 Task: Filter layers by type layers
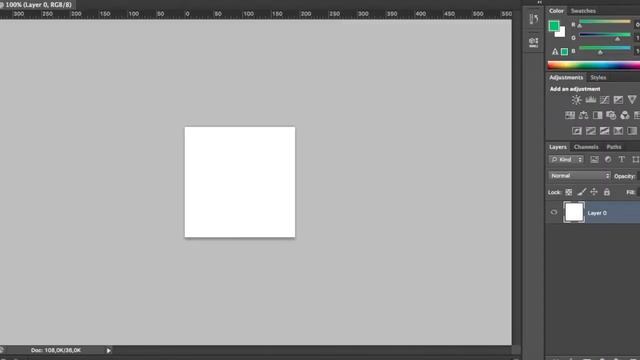point(621,160)
